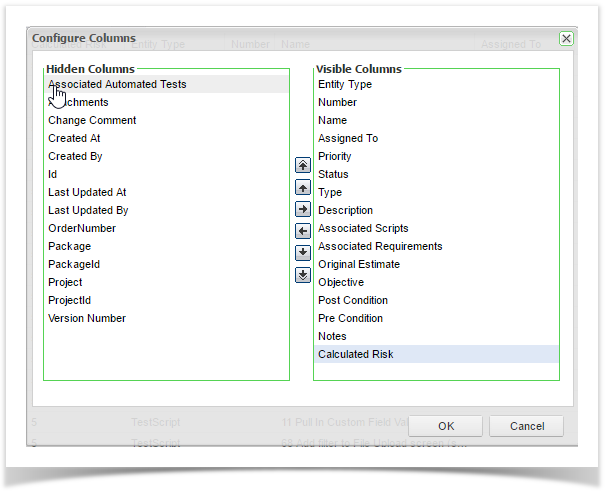The width and height of the screenshot is (612, 496).
Task: Choose the Created By hidden column
Action: (75, 157)
